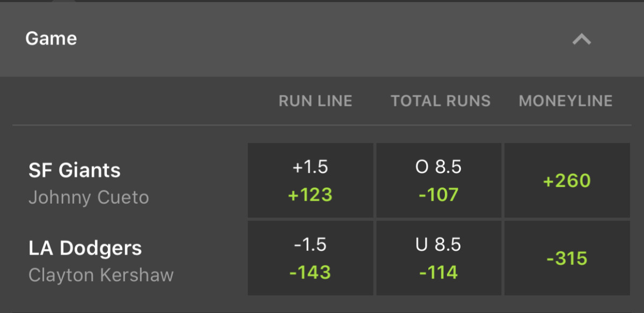Click the O 8.5 betting cell
Image resolution: width=644 pixels, height=313 pixels.
pyautogui.click(x=439, y=167)
